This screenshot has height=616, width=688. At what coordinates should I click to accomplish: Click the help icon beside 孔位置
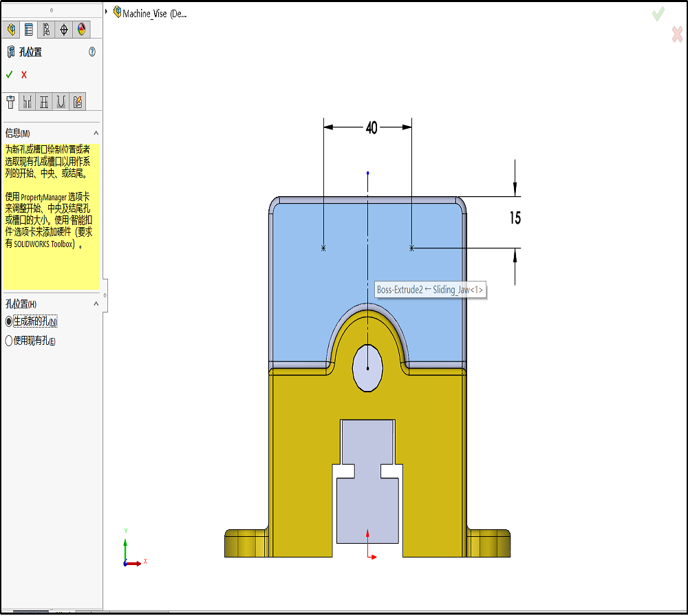coord(92,52)
